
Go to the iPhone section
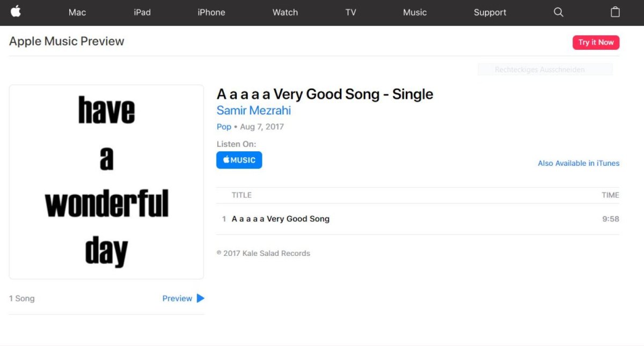(x=211, y=12)
